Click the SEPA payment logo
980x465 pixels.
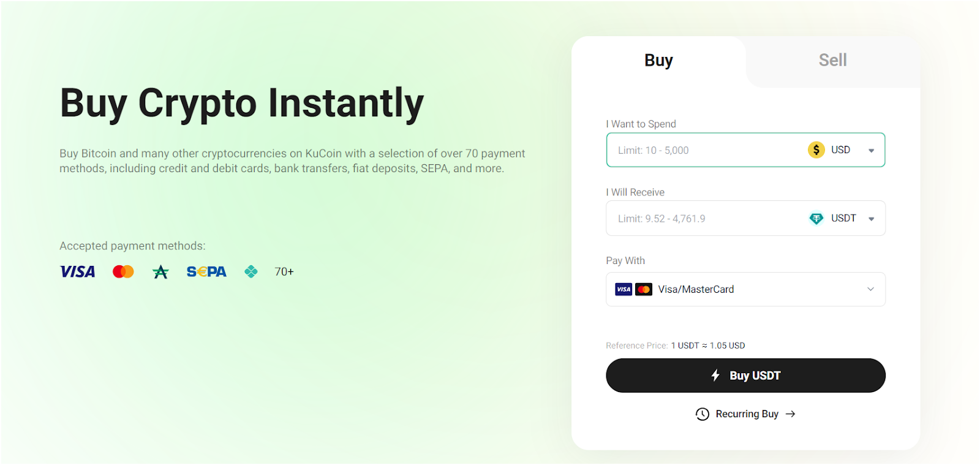[206, 271]
